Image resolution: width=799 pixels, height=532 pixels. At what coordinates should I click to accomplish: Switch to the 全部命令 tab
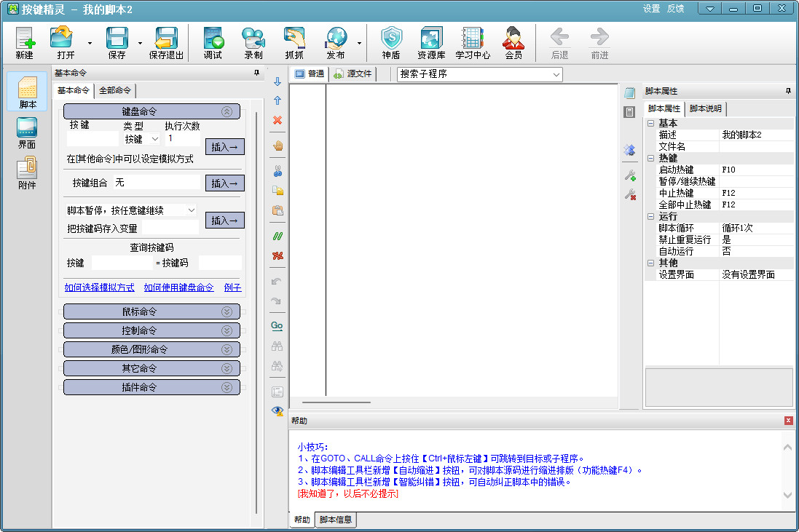pyautogui.click(x=115, y=91)
